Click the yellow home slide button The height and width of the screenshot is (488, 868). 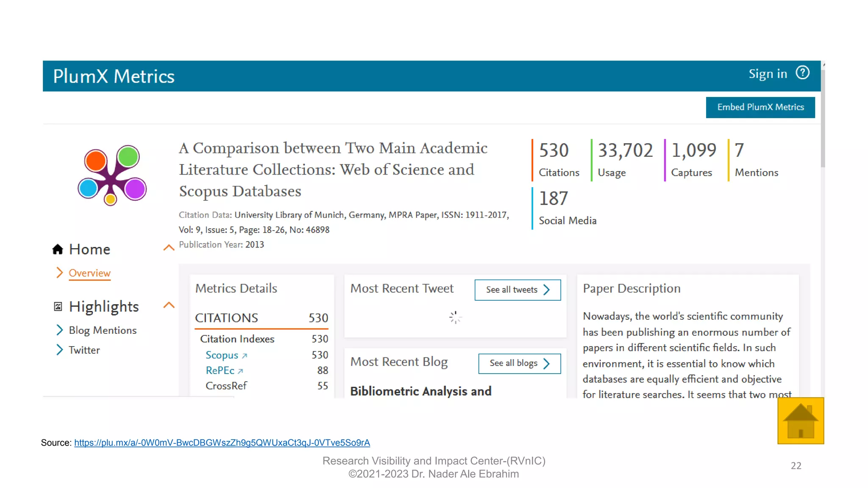coord(801,421)
